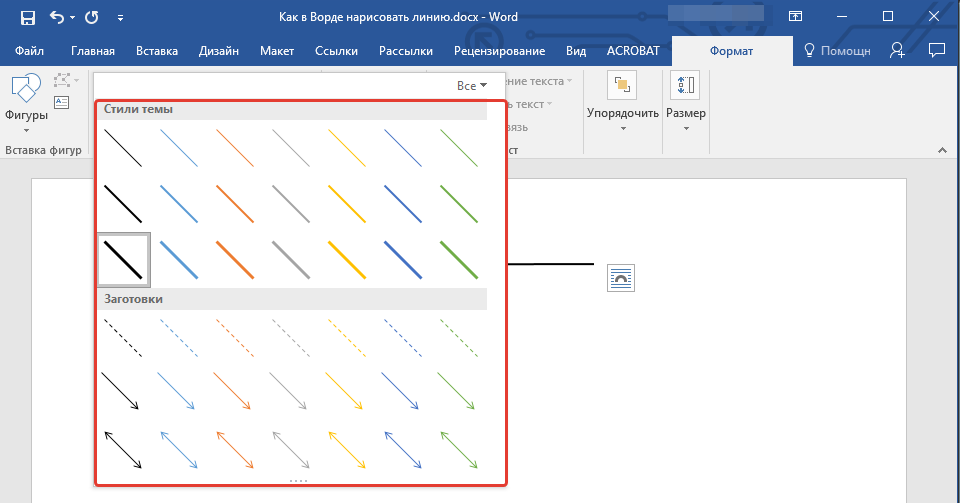Image resolution: width=960 pixels, height=503 pixels.
Task: Pick medium orange line style
Action: click(x=235, y=204)
